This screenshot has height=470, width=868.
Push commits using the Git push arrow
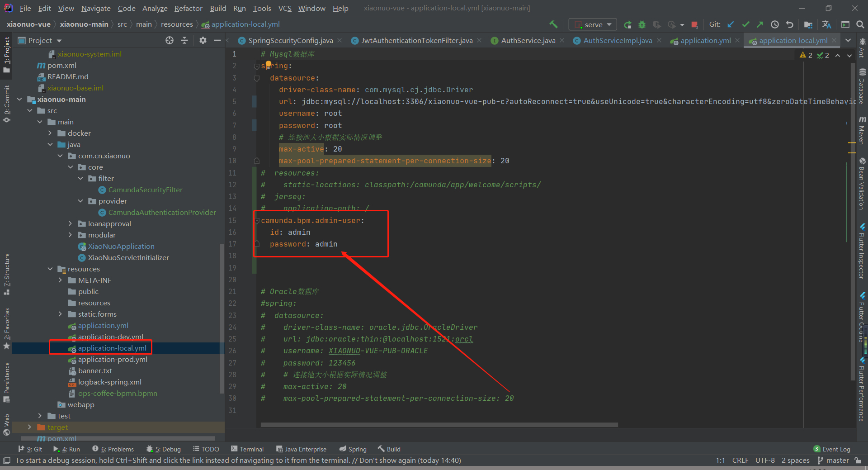click(x=761, y=24)
